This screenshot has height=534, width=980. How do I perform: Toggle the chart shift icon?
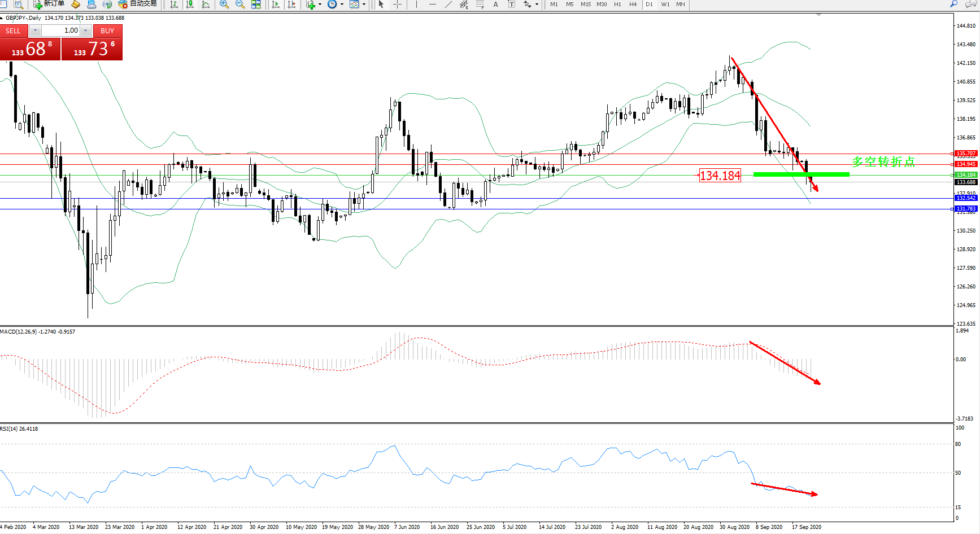coord(291,5)
